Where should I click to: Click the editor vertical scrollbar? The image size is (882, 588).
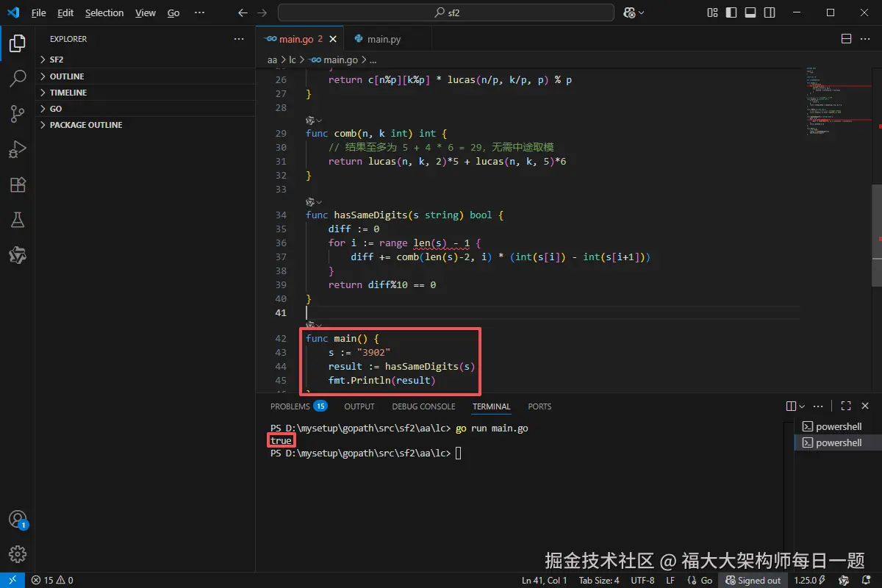[877, 235]
